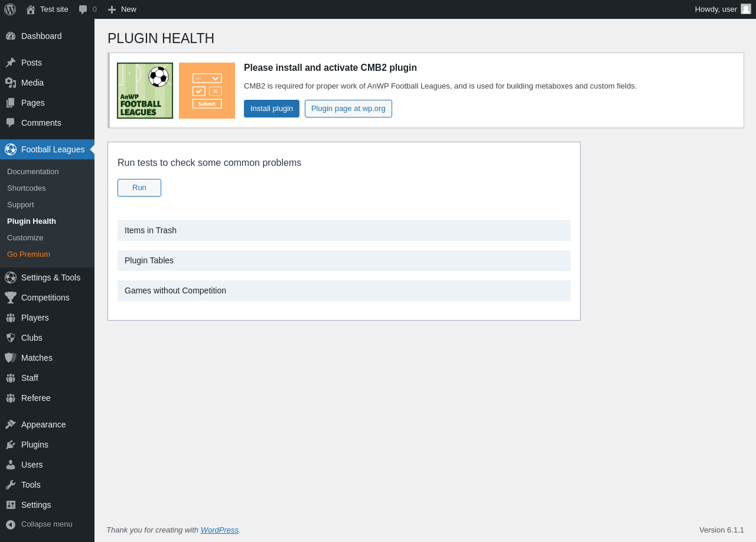Click the PLUGIN HEALTH page heading
The image size is (756, 542).
point(161,38)
